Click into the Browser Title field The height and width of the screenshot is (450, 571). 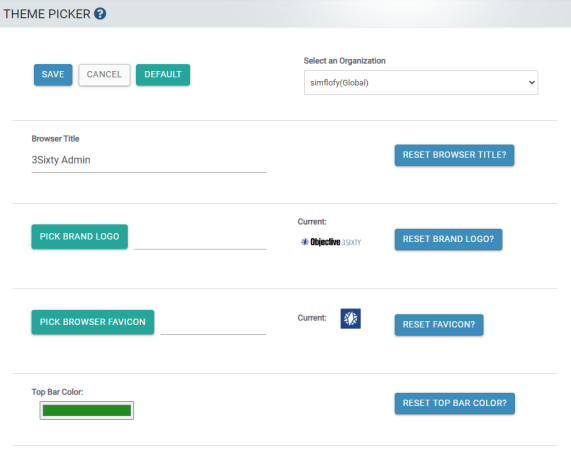click(x=149, y=160)
